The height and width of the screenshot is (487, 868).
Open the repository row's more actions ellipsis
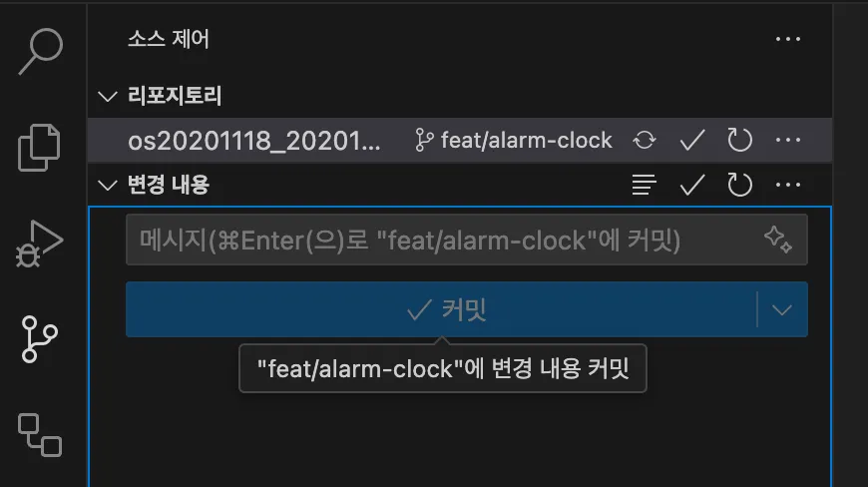click(x=788, y=140)
